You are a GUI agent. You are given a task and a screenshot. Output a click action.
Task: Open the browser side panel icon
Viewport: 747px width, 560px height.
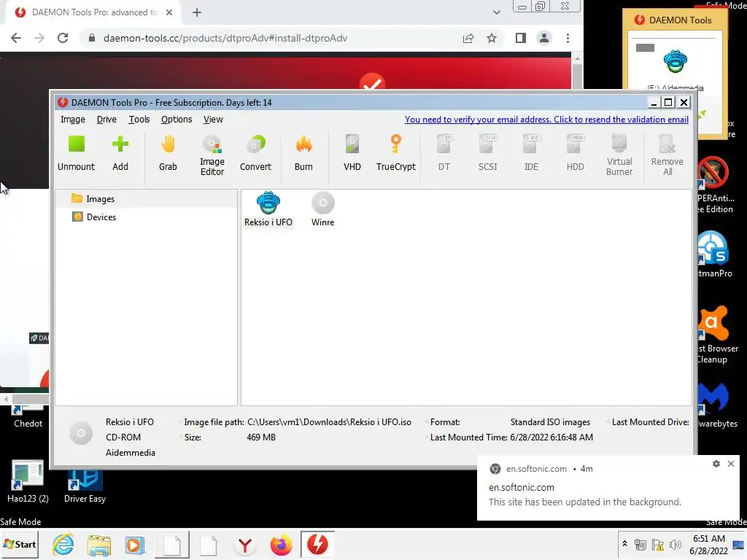[x=521, y=38]
